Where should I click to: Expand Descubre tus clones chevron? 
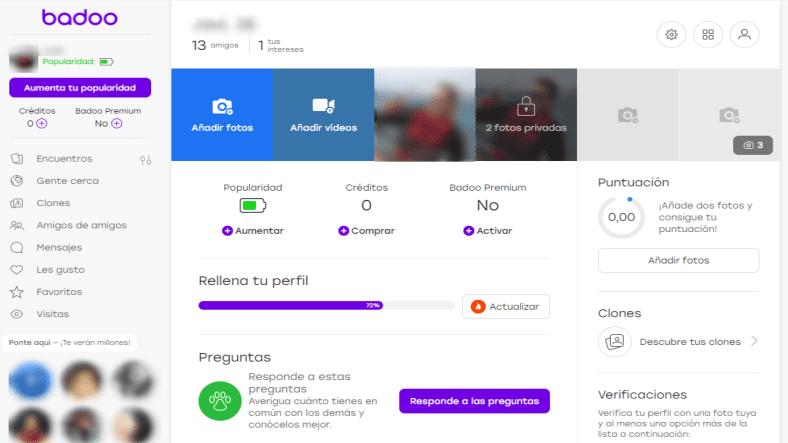pos(754,342)
